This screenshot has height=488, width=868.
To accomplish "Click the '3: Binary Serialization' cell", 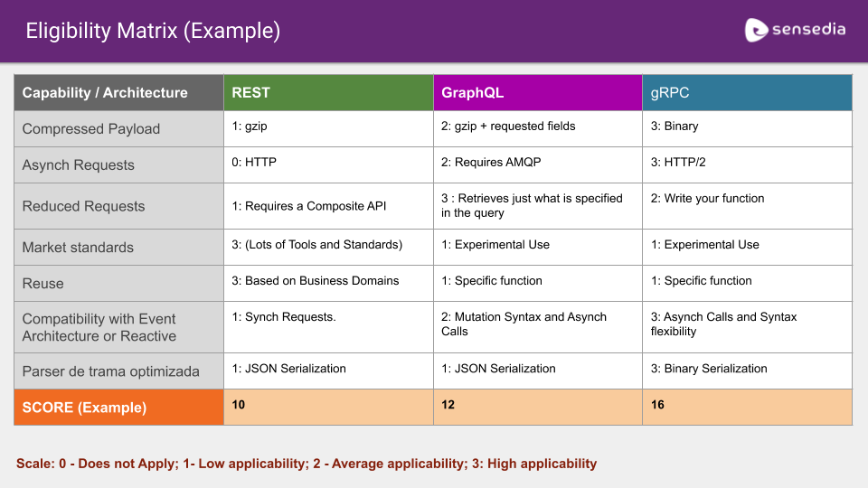I will (x=748, y=371).
